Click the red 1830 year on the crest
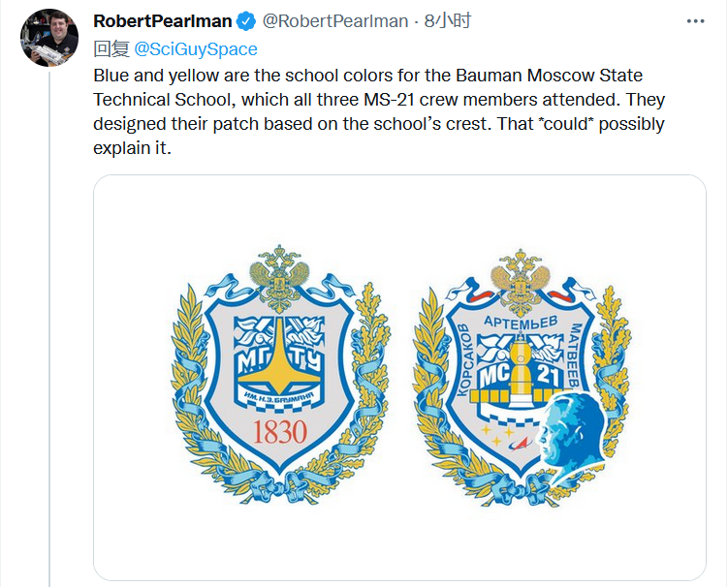The height and width of the screenshot is (587, 728). point(279,432)
